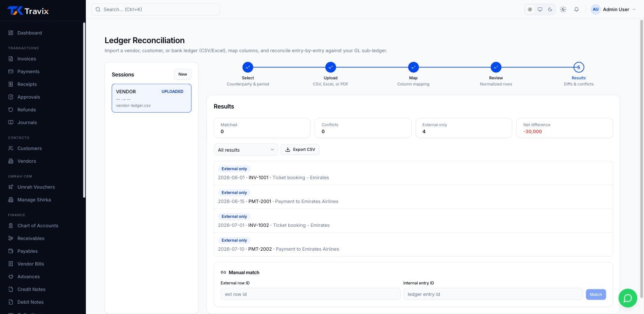Select the PMT-2001 Payment to Emirates row
The width and height of the screenshot is (644, 314).
413,197
